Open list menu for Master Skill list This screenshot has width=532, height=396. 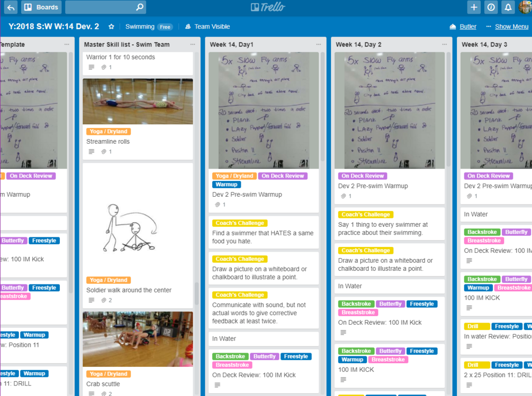coord(193,44)
